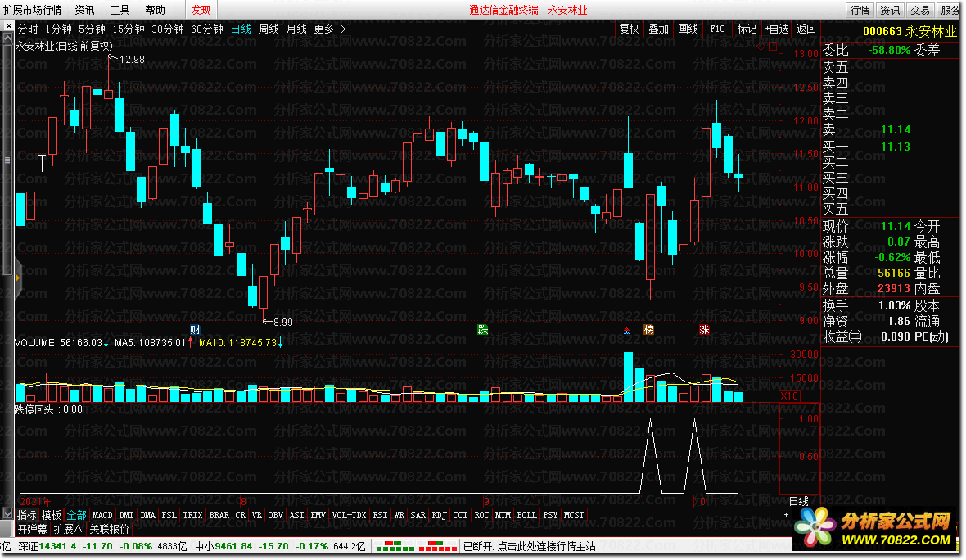This screenshot has width=966, height=560.
Task: Click the red signal bars status indicator
Action: [x=437, y=546]
